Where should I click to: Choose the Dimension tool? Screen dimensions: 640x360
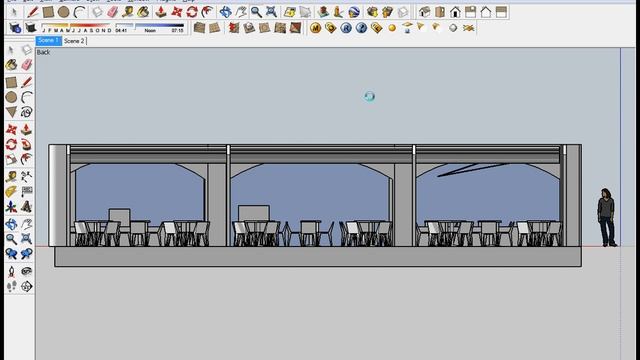coord(27,176)
